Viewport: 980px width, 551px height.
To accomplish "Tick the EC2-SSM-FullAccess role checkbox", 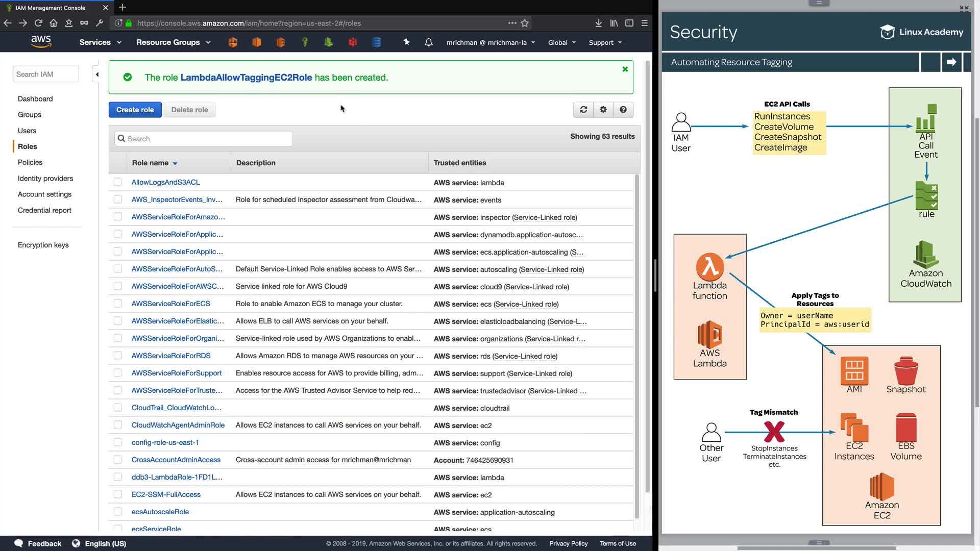I will click(118, 494).
